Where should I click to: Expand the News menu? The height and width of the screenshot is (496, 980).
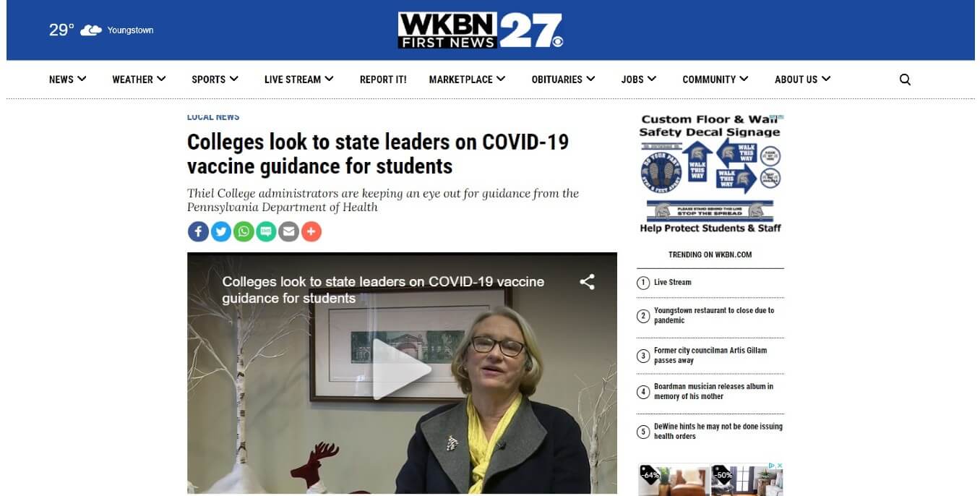(68, 80)
